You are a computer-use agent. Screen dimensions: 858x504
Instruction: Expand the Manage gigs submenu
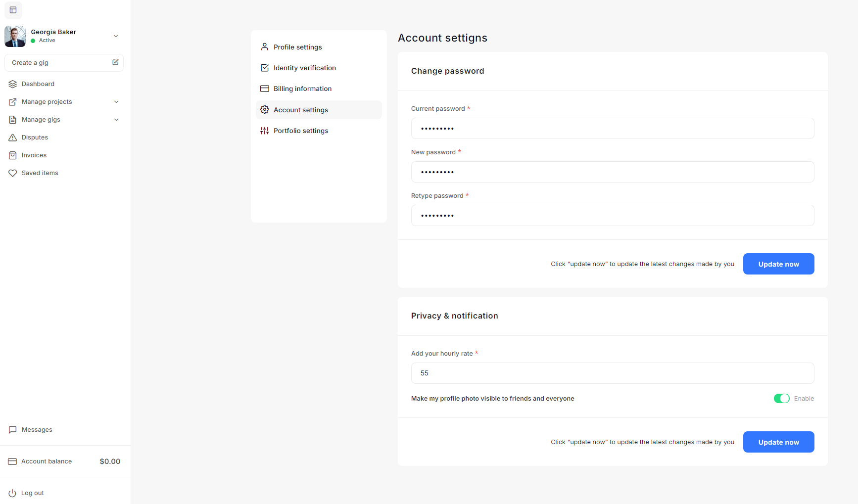(116, 120)
